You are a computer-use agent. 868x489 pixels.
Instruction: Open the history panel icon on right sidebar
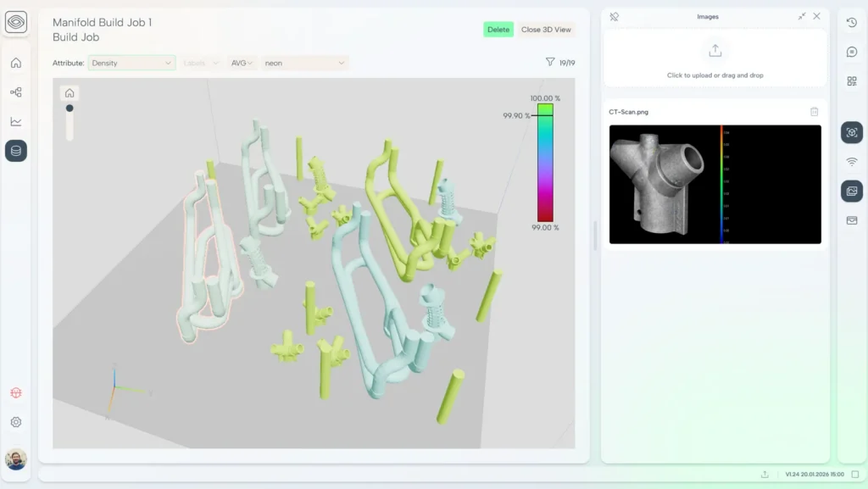[x=851, y=23]
